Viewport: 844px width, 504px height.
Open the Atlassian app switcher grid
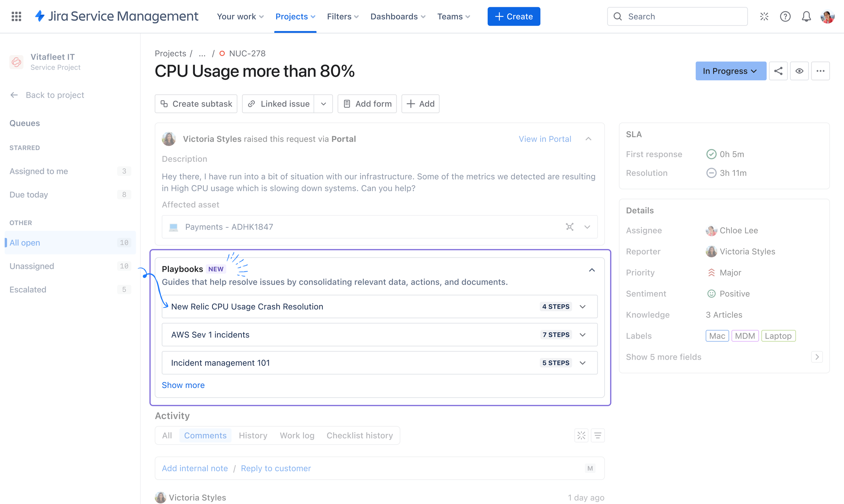click(x=16, y=16)
